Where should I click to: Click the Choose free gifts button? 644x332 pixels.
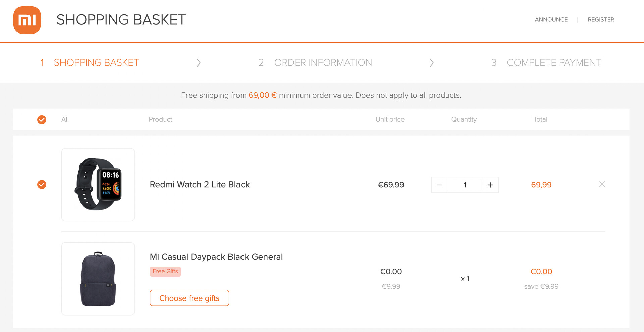[189, 298]
